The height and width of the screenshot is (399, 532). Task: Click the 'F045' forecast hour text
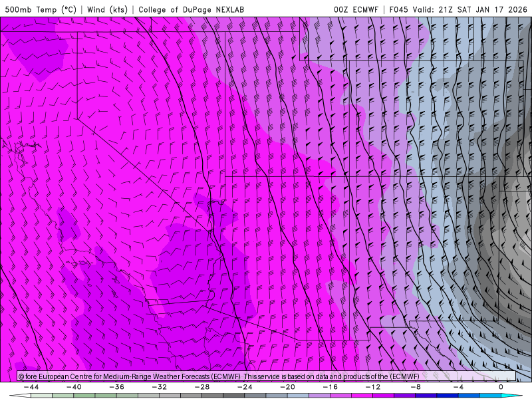click(398, 9)
